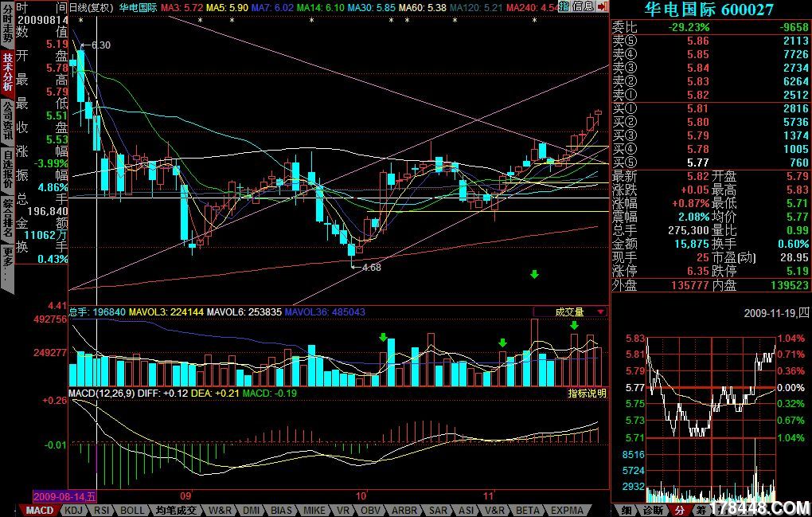This screenshot has height=517, width=812.
Task: Click the 6.30 high price marker
Action: [99, 45]
